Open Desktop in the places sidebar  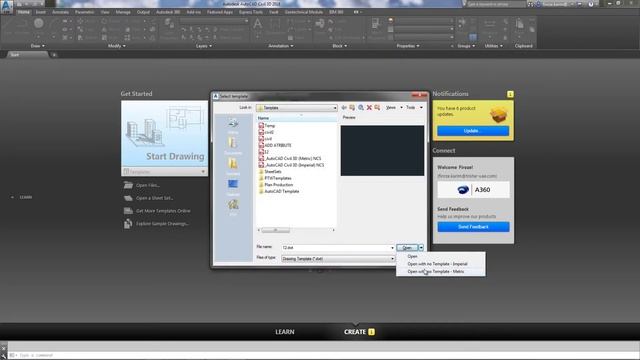pos(233,187)
